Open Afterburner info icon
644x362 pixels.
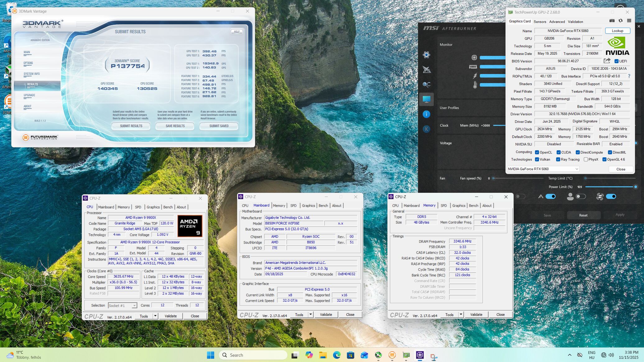(426, 114)
